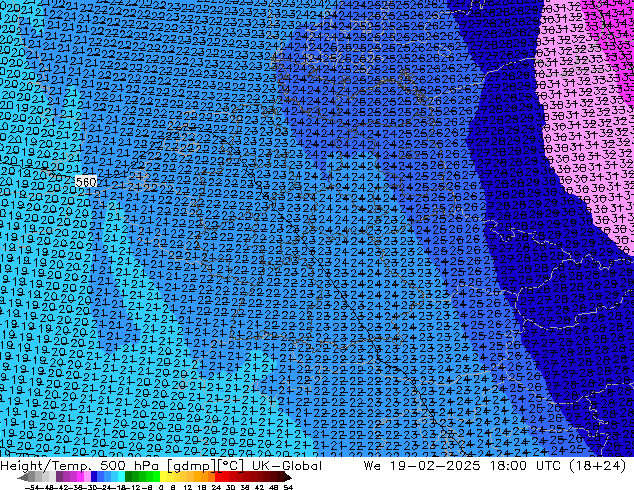
Task: Click the 'Height/Temp. 500 hPa' title text
Action: (x=80, y=466)
